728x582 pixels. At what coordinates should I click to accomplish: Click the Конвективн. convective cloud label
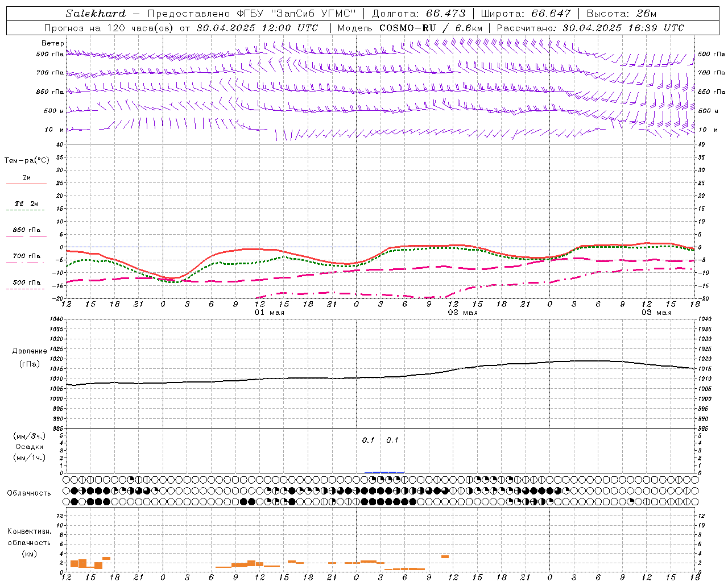[x=29, y=531]
